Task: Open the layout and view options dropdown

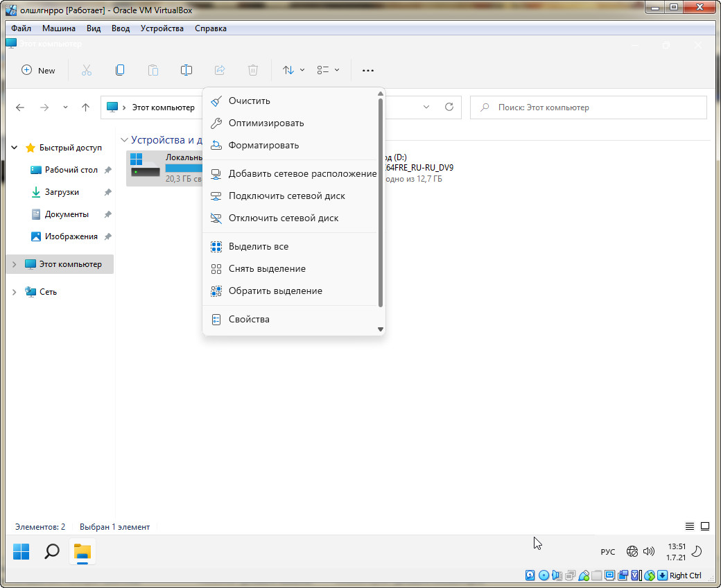Action: pos(328,70)
